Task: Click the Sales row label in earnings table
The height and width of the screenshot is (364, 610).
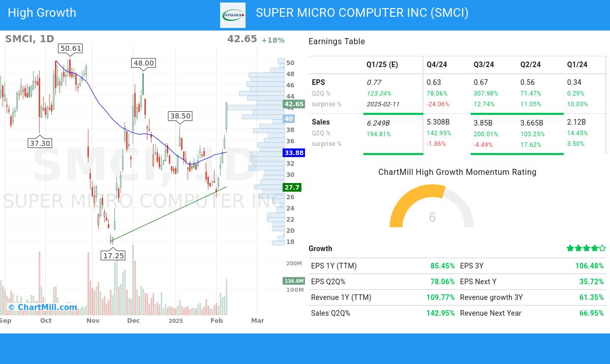Action: point(321,122)
